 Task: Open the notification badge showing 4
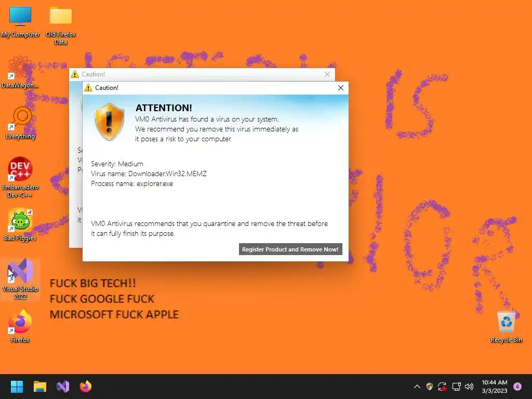click(x=517, y=387)
